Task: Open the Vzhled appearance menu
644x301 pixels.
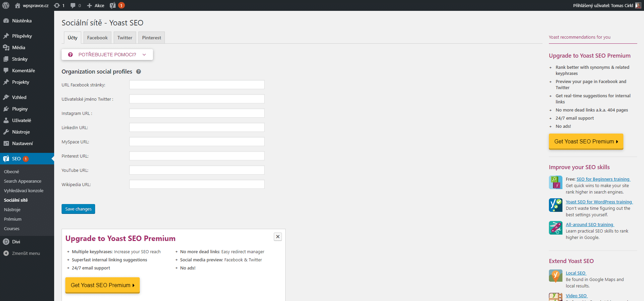Action: [x=27, y=97]
